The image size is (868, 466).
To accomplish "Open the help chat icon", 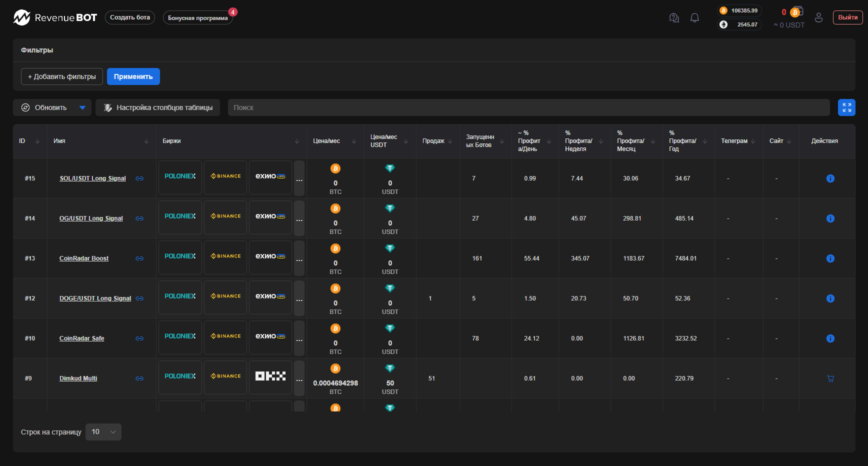I will point(674,18).
